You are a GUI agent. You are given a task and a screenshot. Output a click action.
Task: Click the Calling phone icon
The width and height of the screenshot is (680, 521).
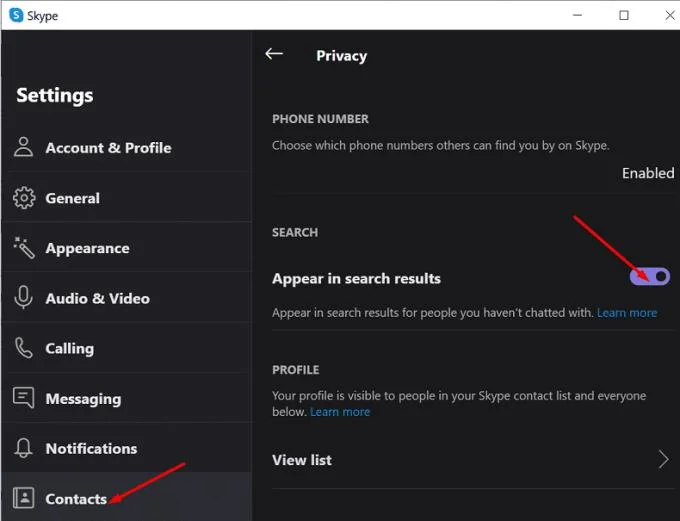[23, 348]
